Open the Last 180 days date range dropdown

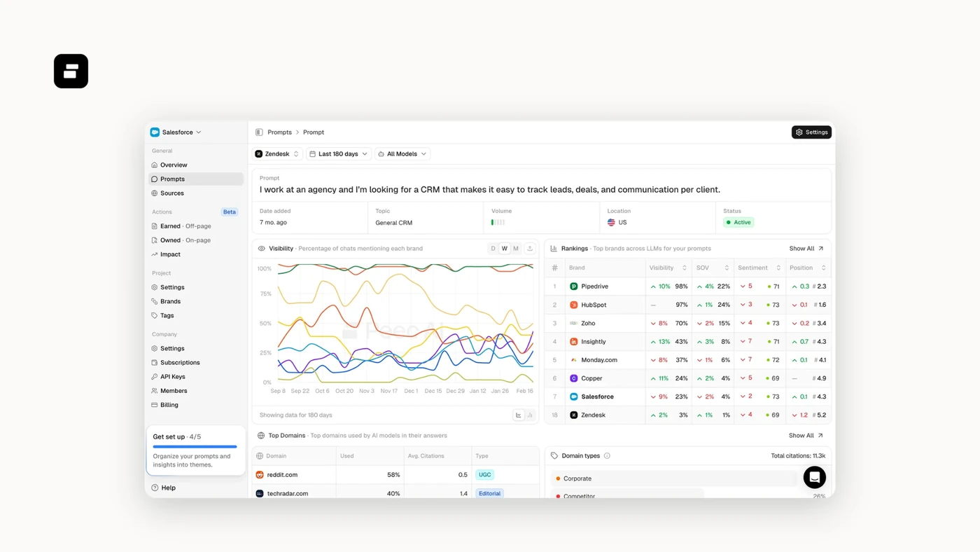(x=339, y=154)
